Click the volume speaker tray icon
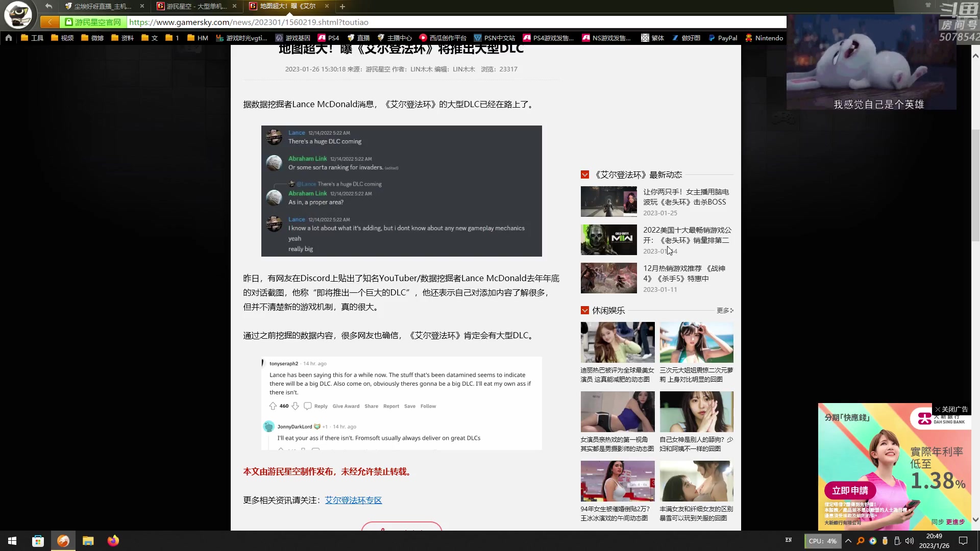Screen dimensions: 980x551 [910, 541]
